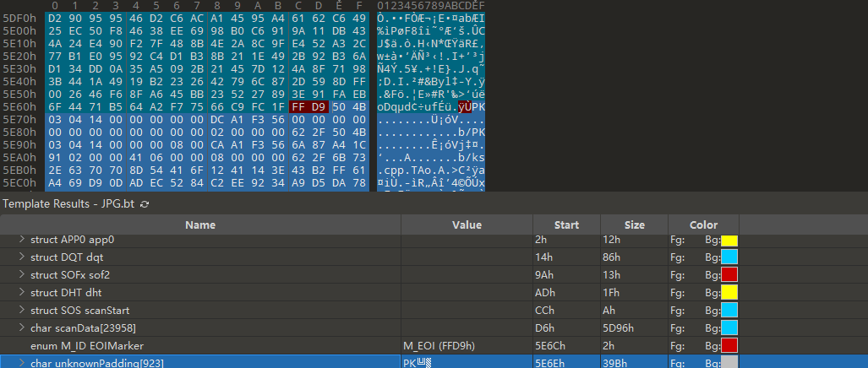
Task: Click yellow background swatch for APP0 app0
Action: pos(729,240)
